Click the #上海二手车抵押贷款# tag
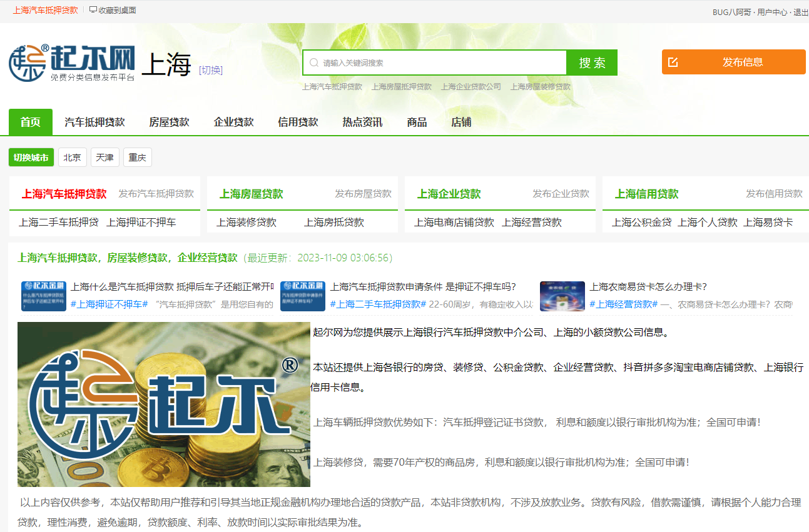This screenshot has width=809, height=532. tap(378, 304)
